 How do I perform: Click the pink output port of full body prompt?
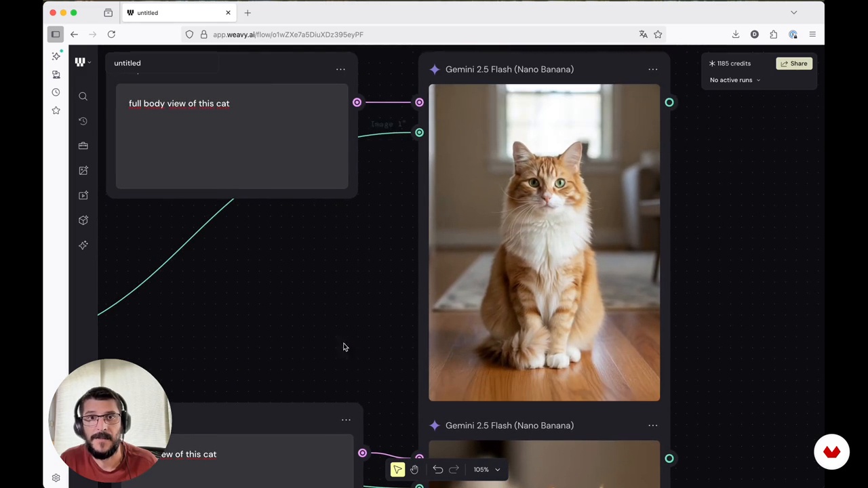tap(357, 102)
